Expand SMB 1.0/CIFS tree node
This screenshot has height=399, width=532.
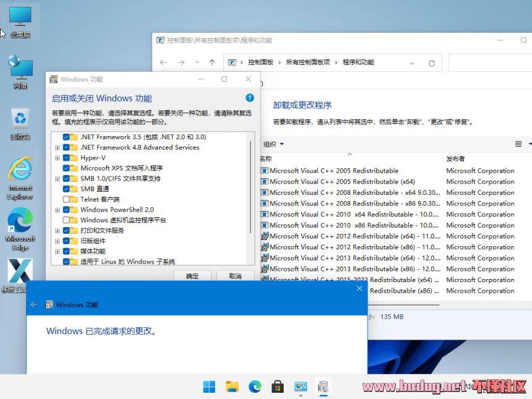(58, 179)
